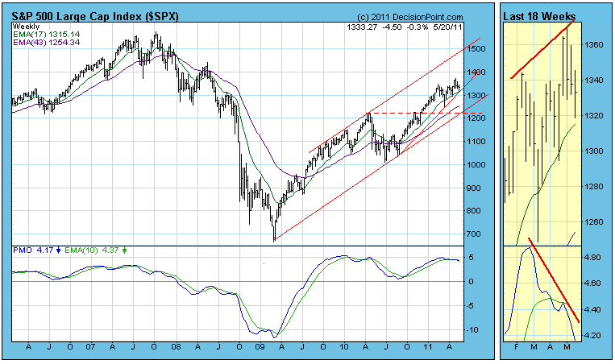Click the "1400" price axis label

point(476,72)
